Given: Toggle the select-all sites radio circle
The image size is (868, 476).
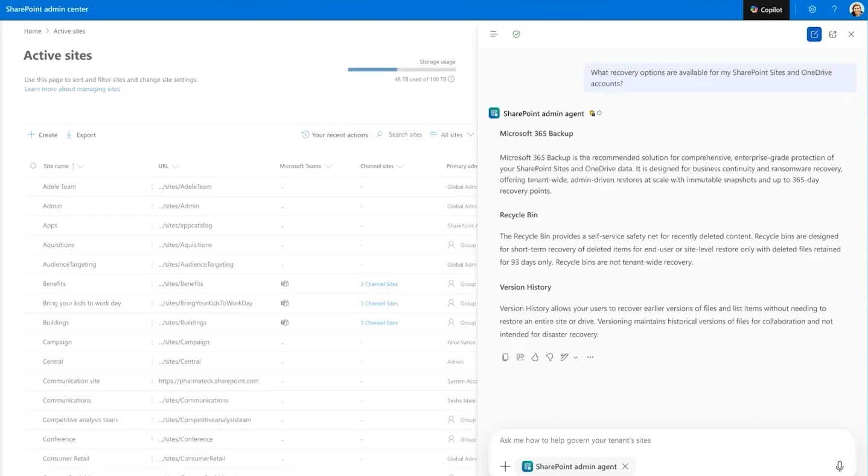Looking at the screenshot, I should [x=33, y=166].
